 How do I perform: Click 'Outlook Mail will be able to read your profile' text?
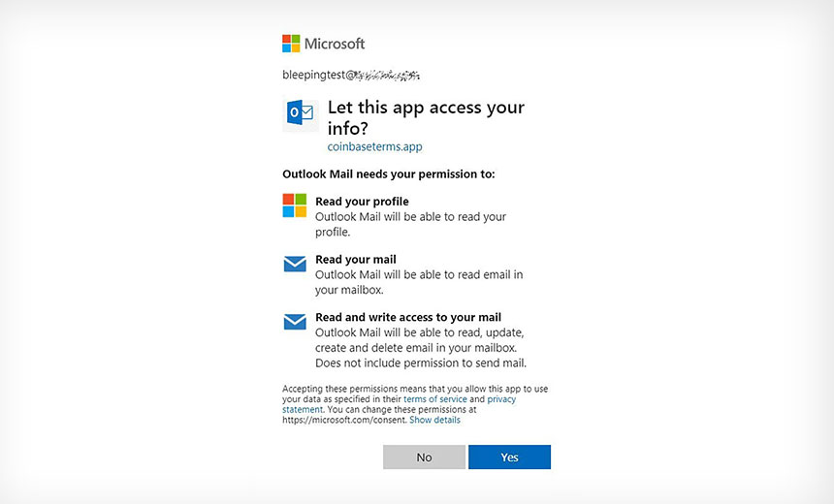pos(410,224)
